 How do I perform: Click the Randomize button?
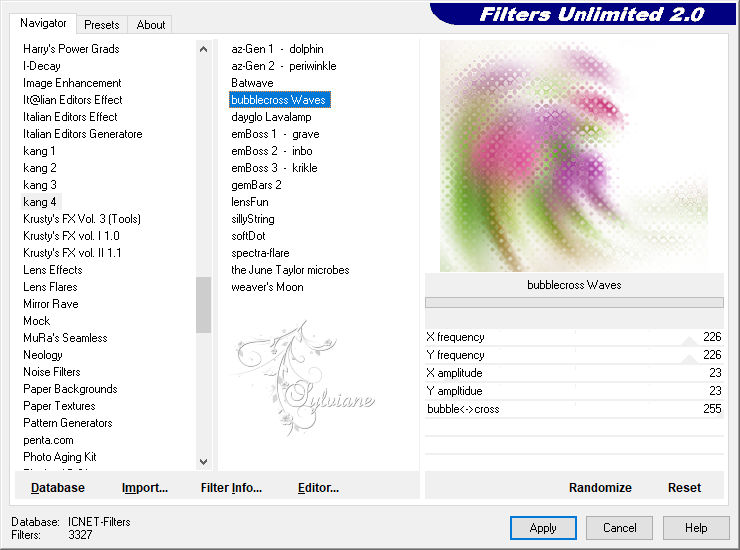(x=600, y=487)
